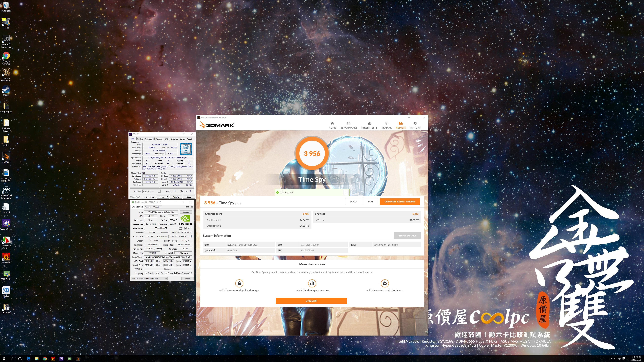This screenshot has width=644, height=362.
Task: Select the Heaven Benchmark desktop icon
Action: (x=6, y=75)
